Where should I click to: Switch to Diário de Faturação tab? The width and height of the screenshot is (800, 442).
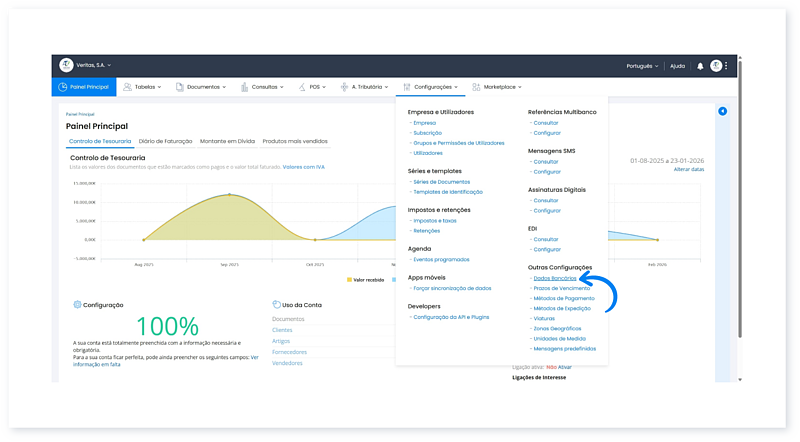(x=166, y=141)
